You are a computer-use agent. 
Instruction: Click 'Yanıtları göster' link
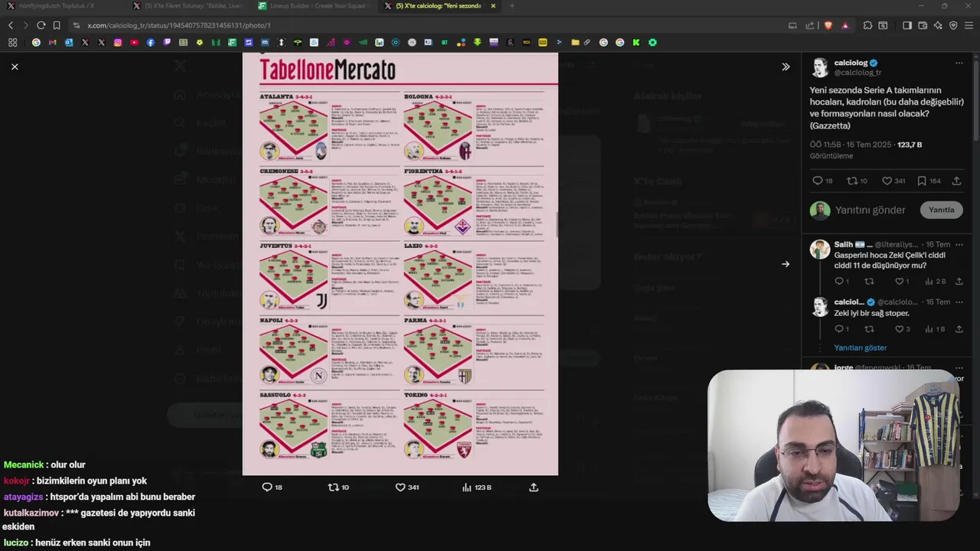860,347
